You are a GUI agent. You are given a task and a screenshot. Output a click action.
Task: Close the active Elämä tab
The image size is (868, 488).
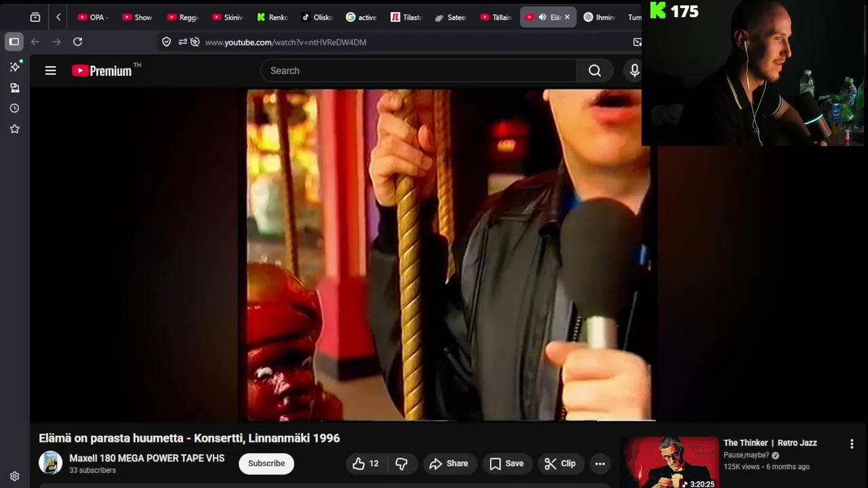(567, 17)
